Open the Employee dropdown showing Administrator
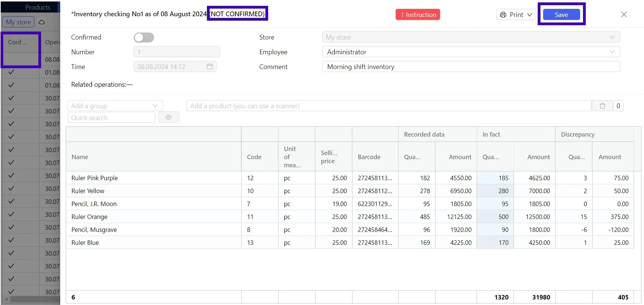Image resolution: width=644 pixels, height=305 pixels. 471,52
